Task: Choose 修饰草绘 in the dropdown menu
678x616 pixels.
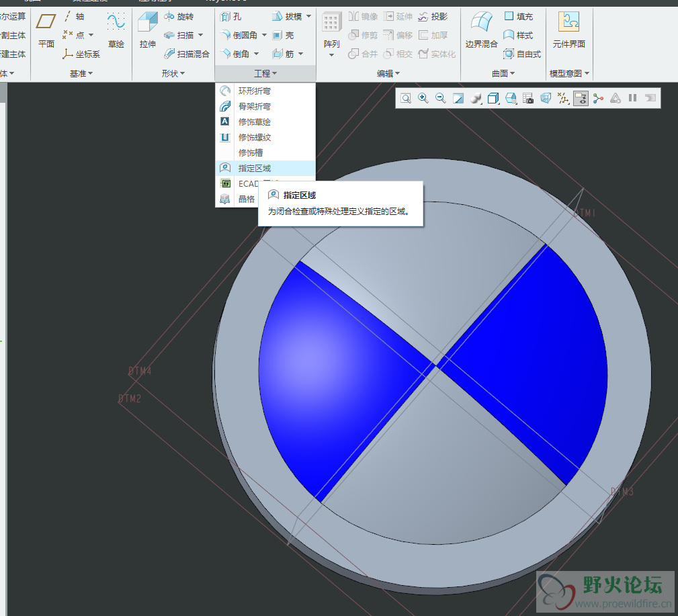Action: 265,122
